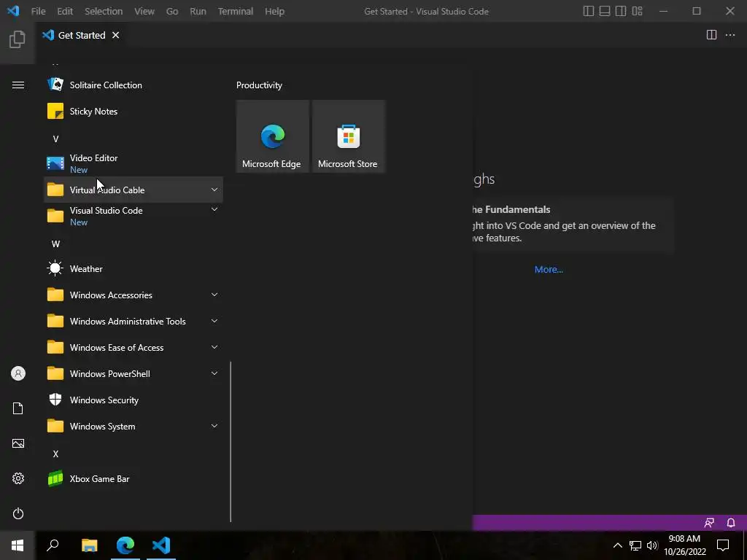Image resolution: width=747 pixels, height=560 pixels.
Task: Switch to Edge in the taskbar
Action: 125,545
